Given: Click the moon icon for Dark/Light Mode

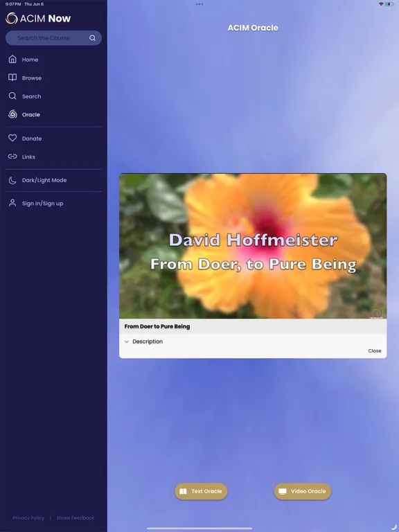Looking at the screenshot, I should [12, 180].
